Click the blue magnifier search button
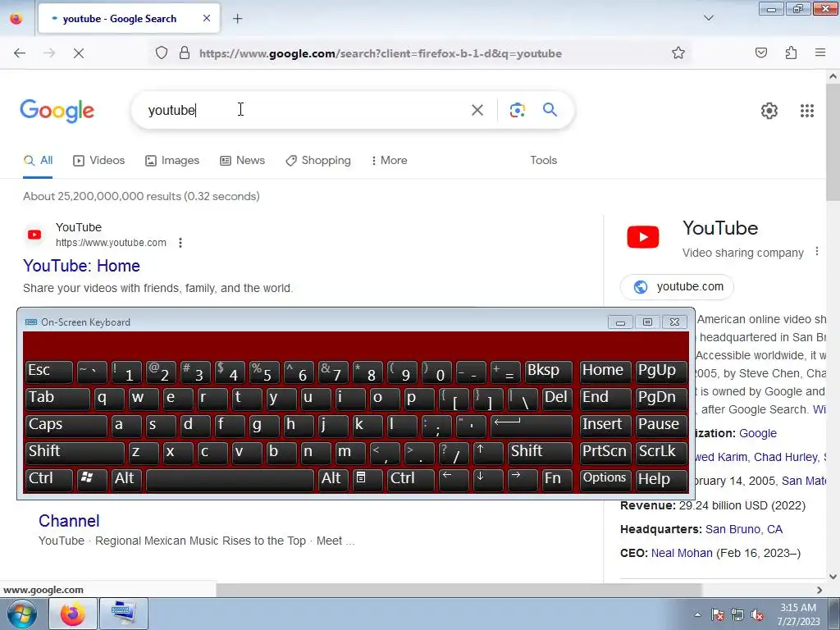 point(550,110)
